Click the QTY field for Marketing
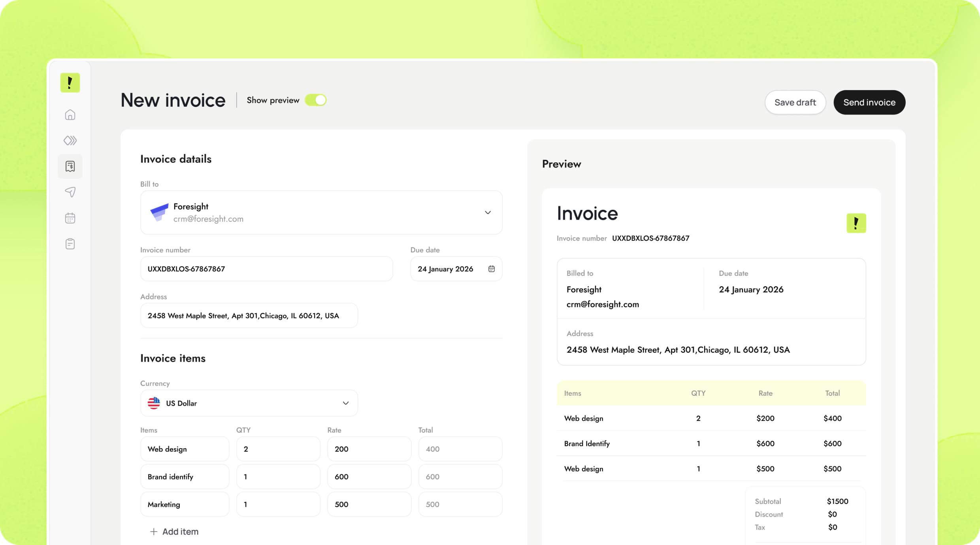Screen dimensions: 980x545 (x=278, y=504)
